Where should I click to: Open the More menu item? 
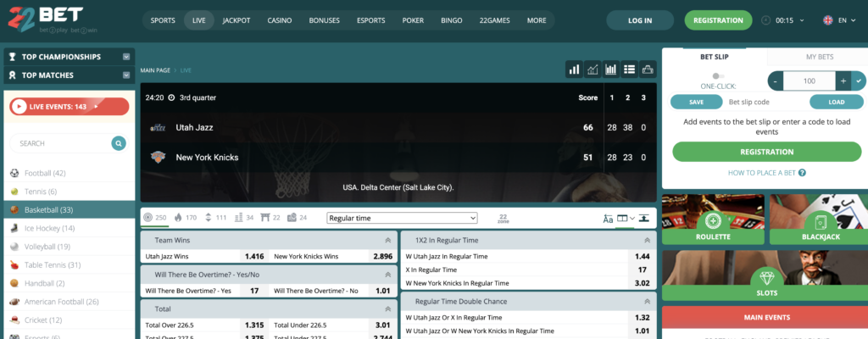[x=537, y=20]
